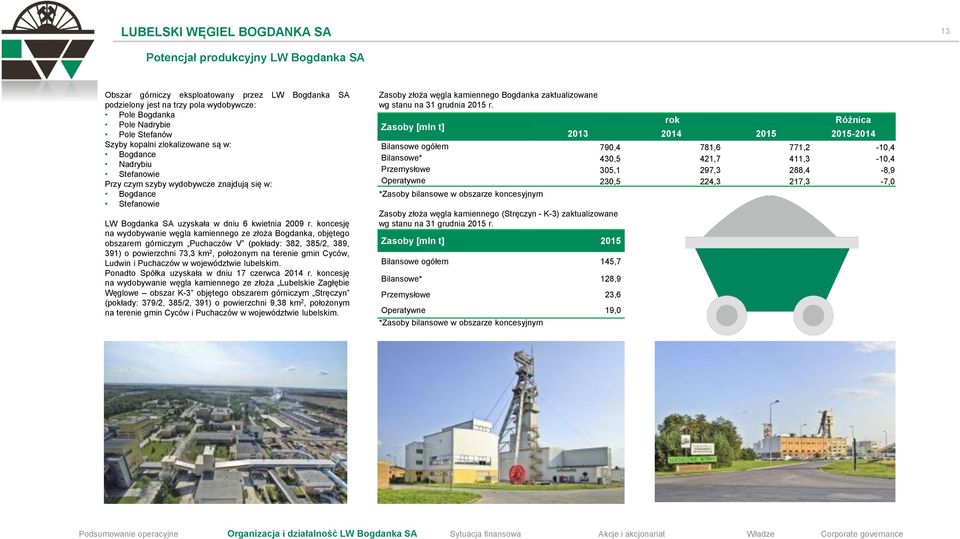Click the value 128,9 in the Stręczyn table
Screen dimensions: 960x539
[x=610, y=279]
